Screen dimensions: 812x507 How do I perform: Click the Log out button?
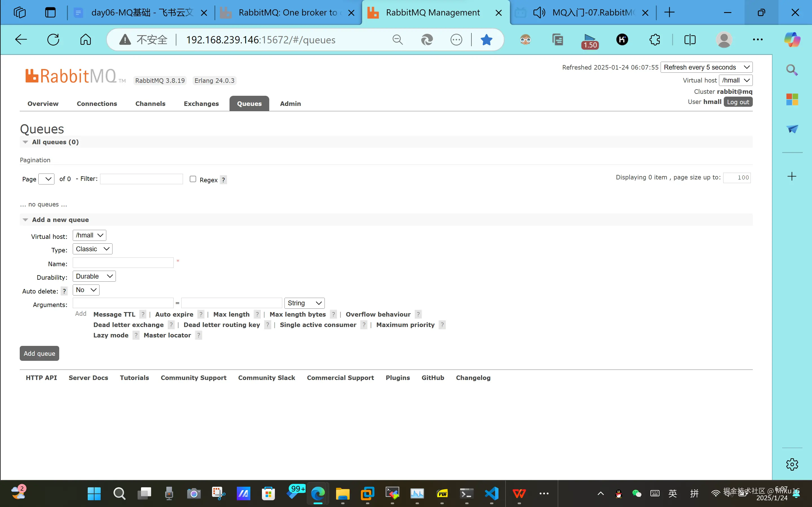[x=738, y=102]
